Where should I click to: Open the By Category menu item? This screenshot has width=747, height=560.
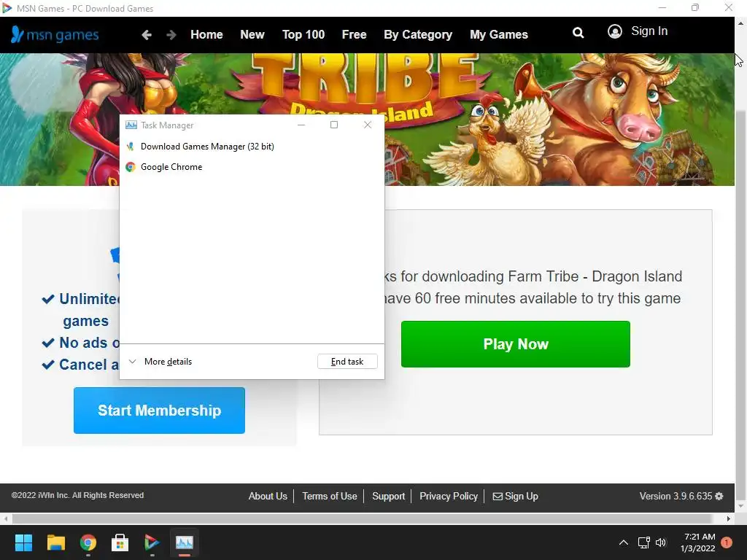click(418, 35)
